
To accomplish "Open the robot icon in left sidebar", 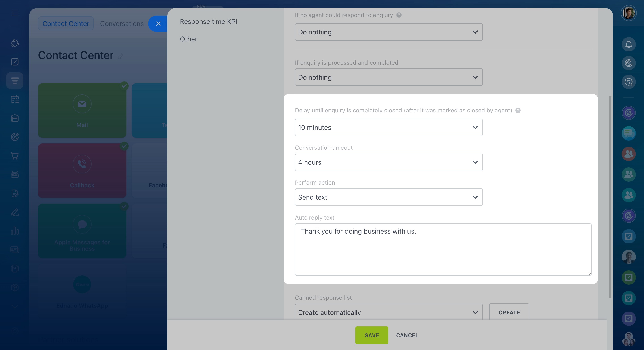I will (15, 175).
